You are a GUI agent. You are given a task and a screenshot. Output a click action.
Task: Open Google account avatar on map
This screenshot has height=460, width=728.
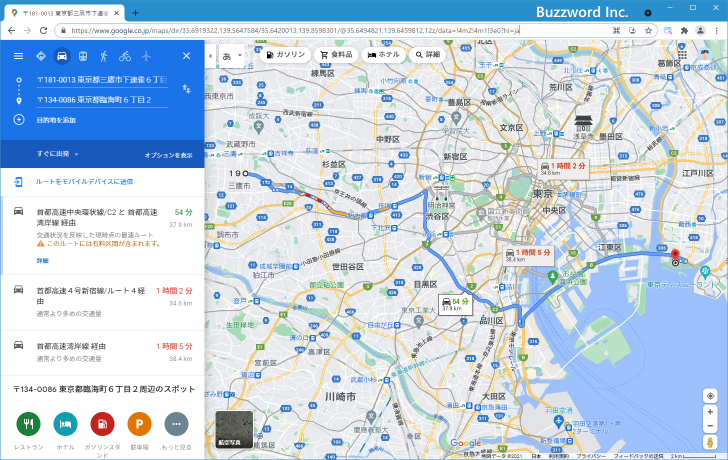tap(705, 54)
